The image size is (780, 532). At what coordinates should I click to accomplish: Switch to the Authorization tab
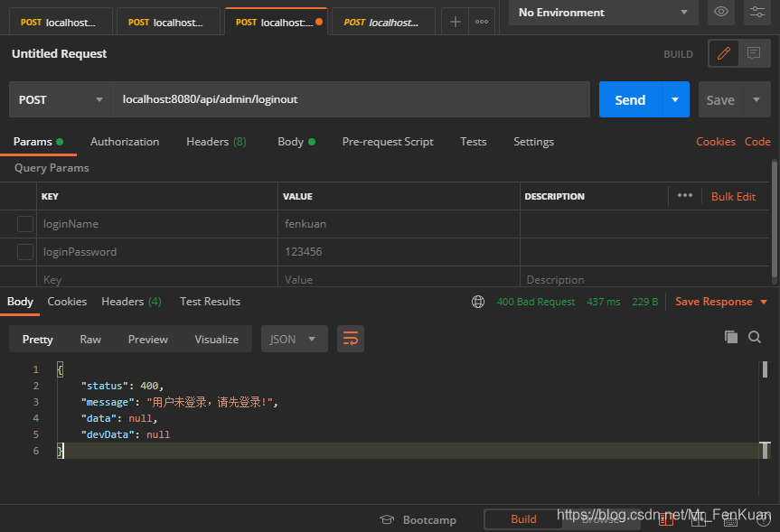(x=124, y=142)
